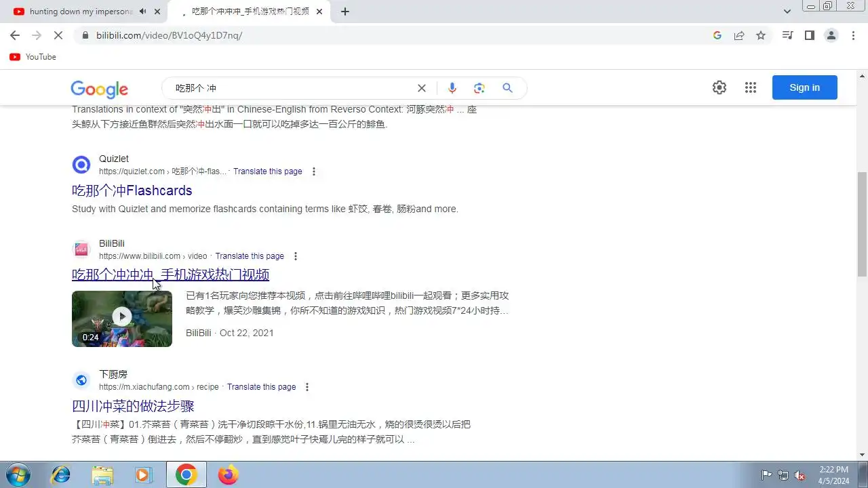Open more options for the BiliBili result
This screenshot has height=488, width=868.
click(x=296, y=256)
